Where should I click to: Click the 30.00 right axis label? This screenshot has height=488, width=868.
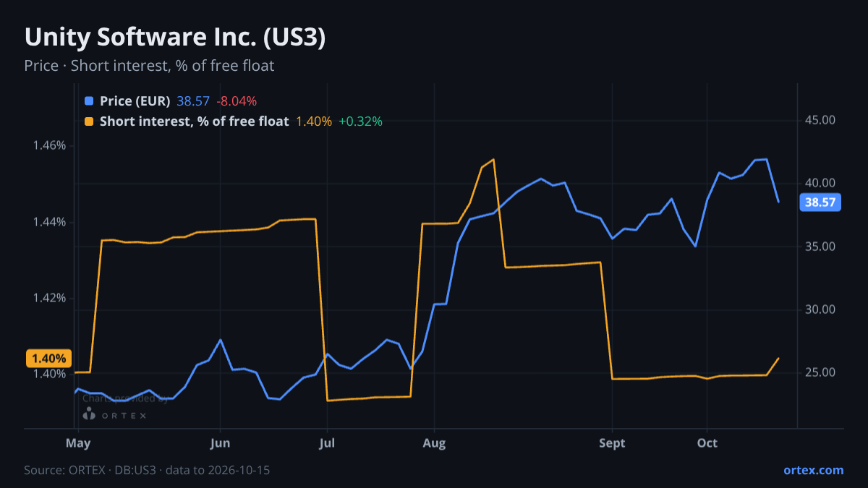[820, 309]
